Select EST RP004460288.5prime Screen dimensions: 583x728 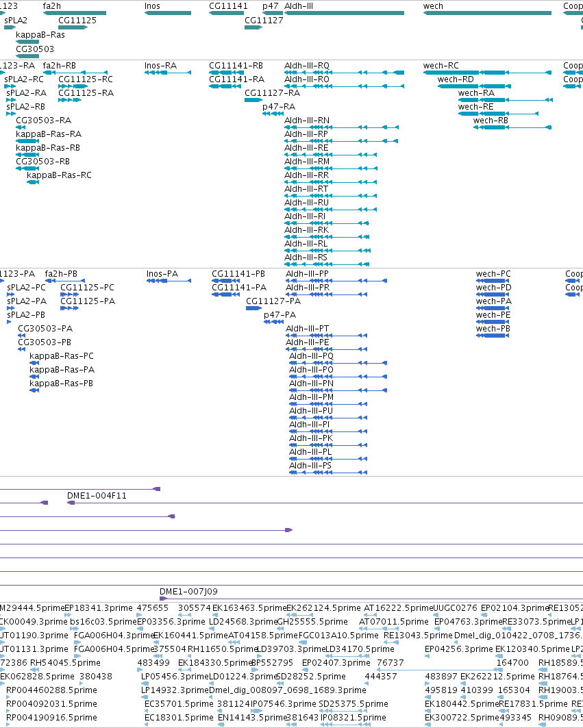coord(51,690)
